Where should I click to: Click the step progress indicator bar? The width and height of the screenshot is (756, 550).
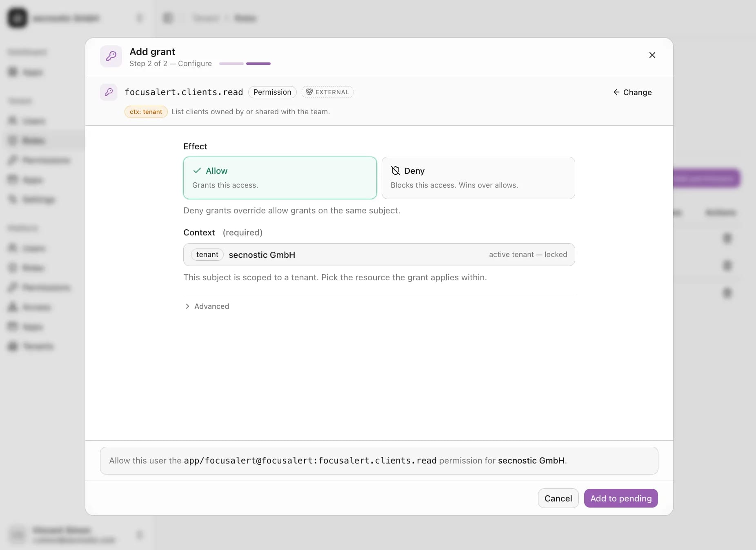coord(245,64)
